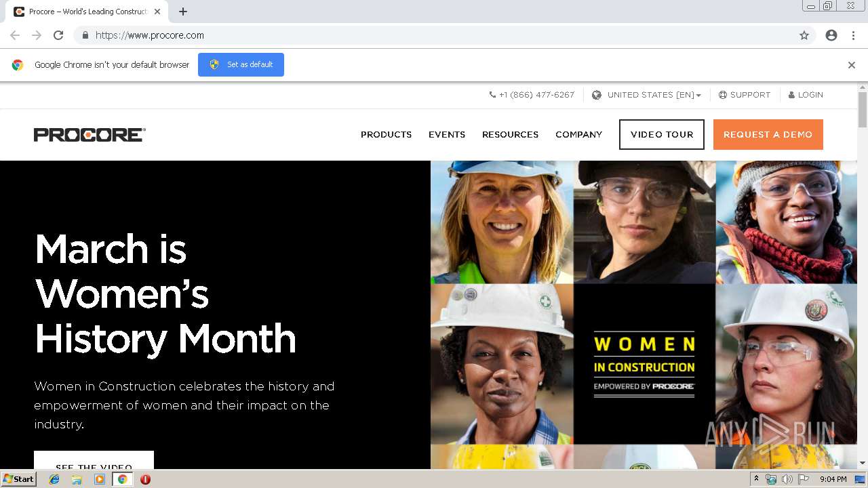Open the Chrome profile account icon
Image resolution: width=868 pixels, height=488 pixels.
click(831, 35)
